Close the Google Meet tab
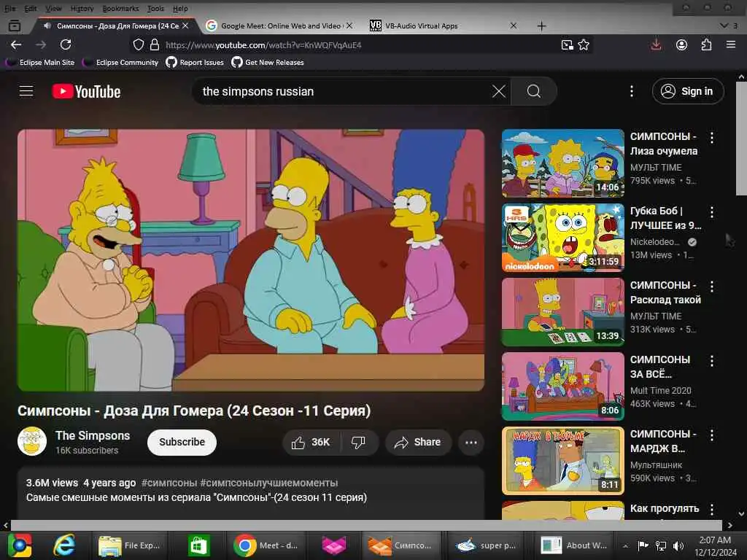 (x=349, y=26)
